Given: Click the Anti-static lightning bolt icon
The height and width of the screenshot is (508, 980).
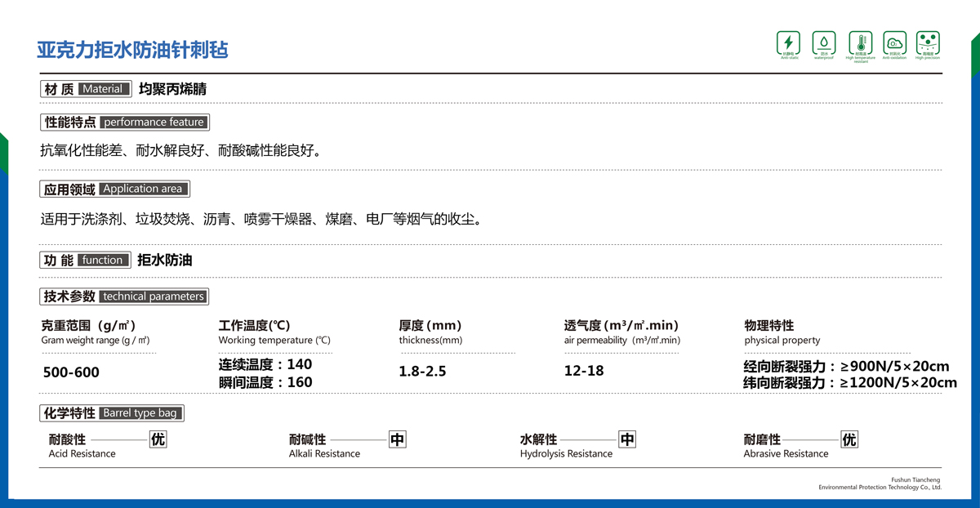Looking at the screenshot, I should coord(788,42).
